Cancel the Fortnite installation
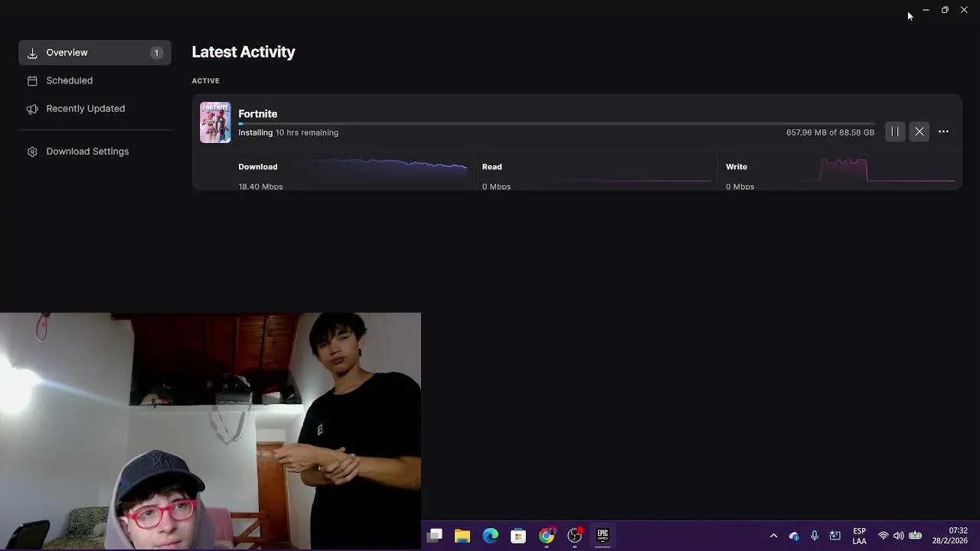Screen dimensions: 980x551 tap(920, 132)
